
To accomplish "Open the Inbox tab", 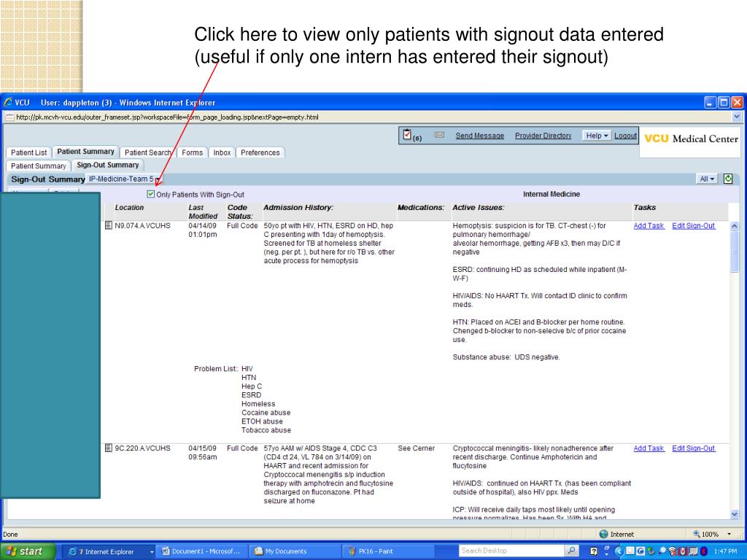I will point(222,152).
